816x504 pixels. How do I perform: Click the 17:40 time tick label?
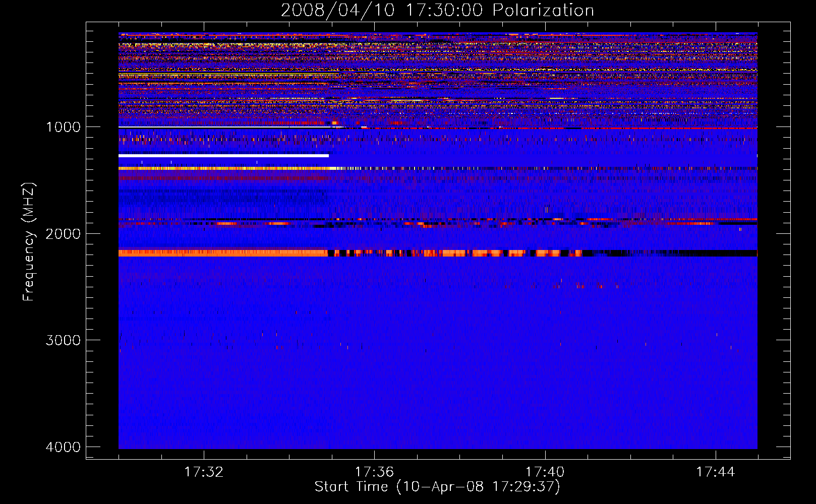tap(545, 472)
